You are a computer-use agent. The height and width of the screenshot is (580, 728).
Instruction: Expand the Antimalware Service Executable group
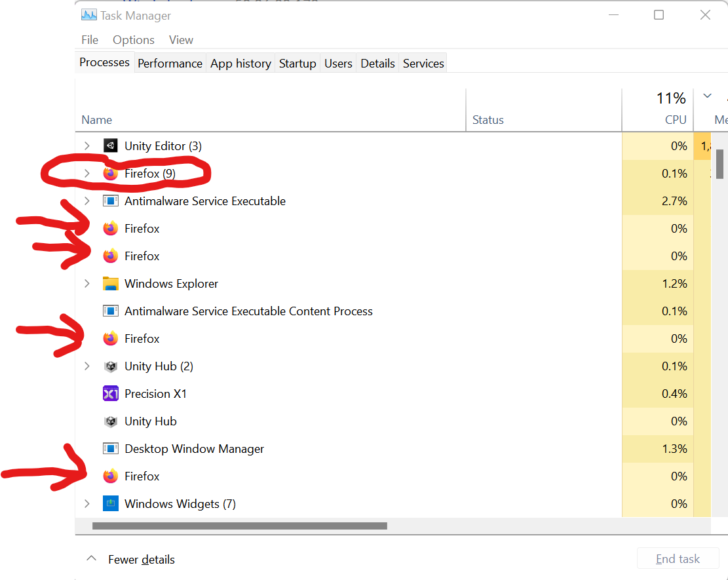(86, 201)
